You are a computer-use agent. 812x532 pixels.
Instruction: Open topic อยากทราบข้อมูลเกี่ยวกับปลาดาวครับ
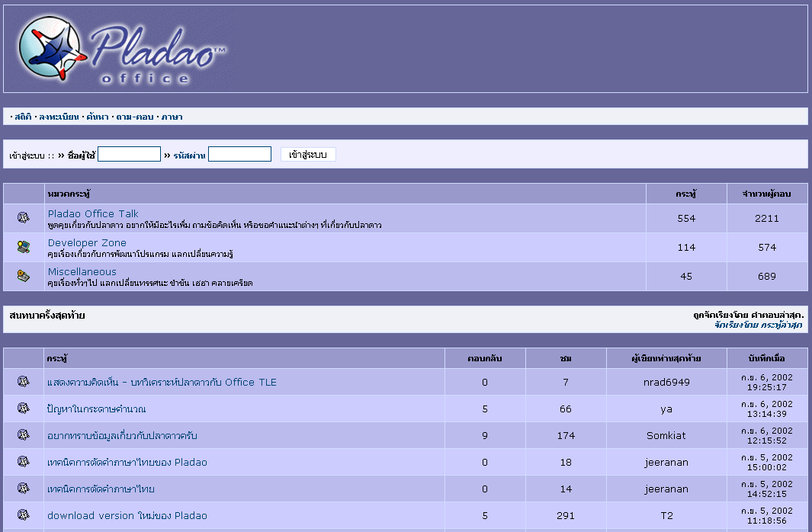pos(122,436)
